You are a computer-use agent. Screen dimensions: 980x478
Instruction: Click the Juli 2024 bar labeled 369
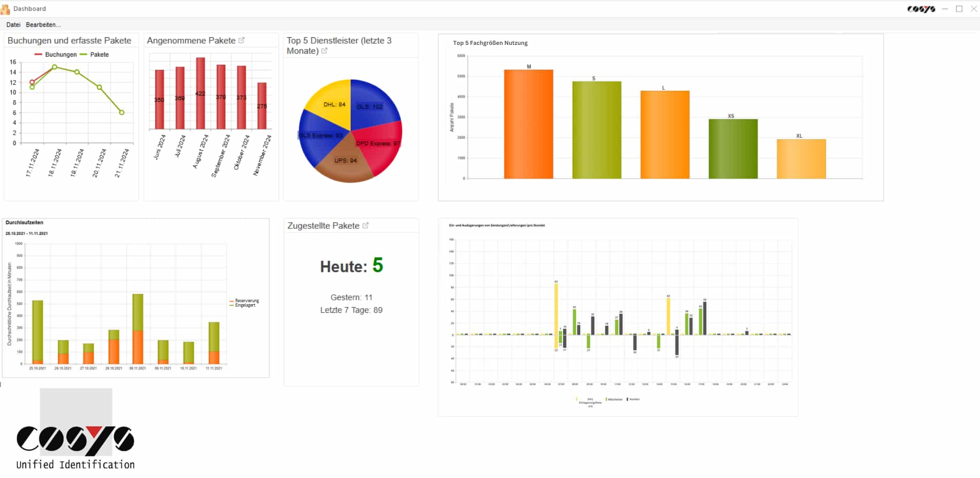point(180,98)
